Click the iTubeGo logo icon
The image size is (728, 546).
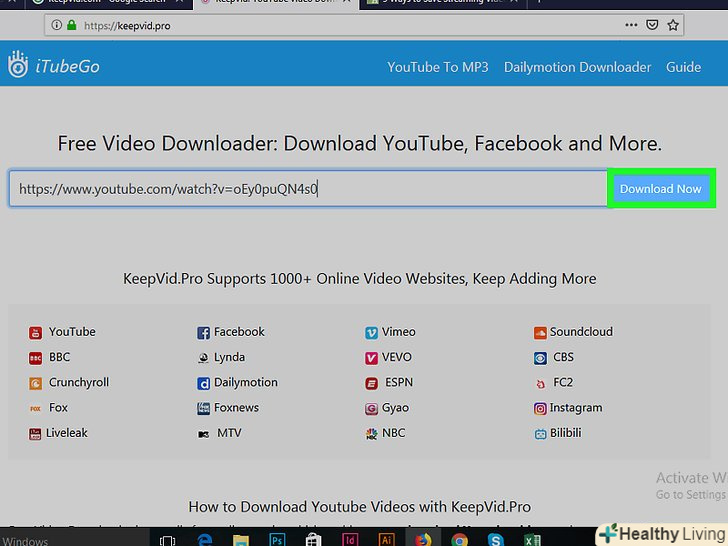pos(19,66)
